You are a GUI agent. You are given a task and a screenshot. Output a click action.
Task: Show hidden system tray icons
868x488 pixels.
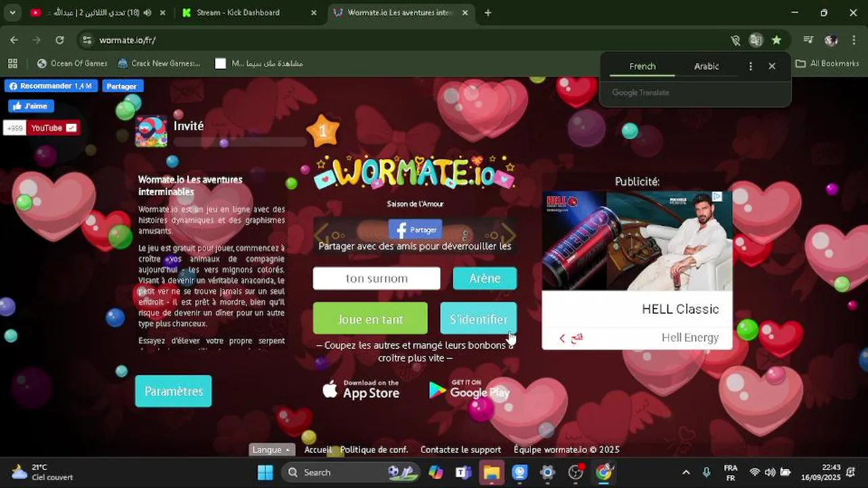point(686,472)
